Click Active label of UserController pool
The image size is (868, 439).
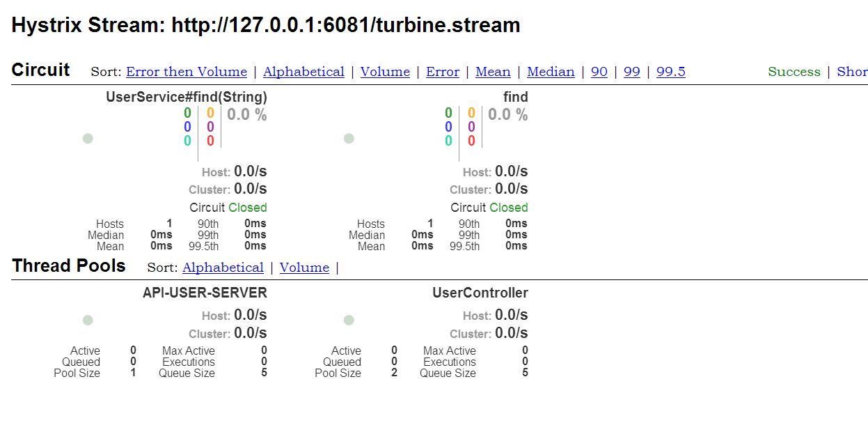tap(346, 351)
